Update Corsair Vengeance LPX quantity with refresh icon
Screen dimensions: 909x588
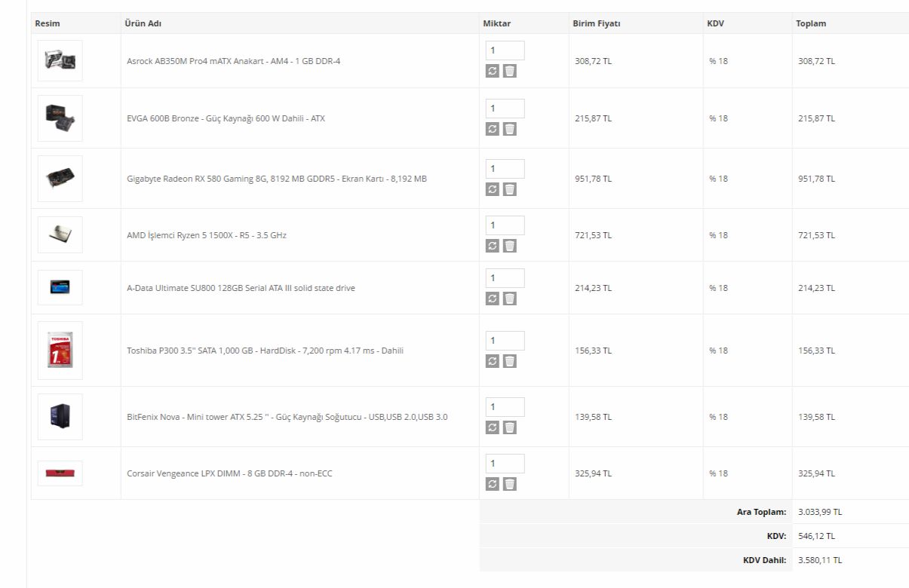click(x=493, y=484)
